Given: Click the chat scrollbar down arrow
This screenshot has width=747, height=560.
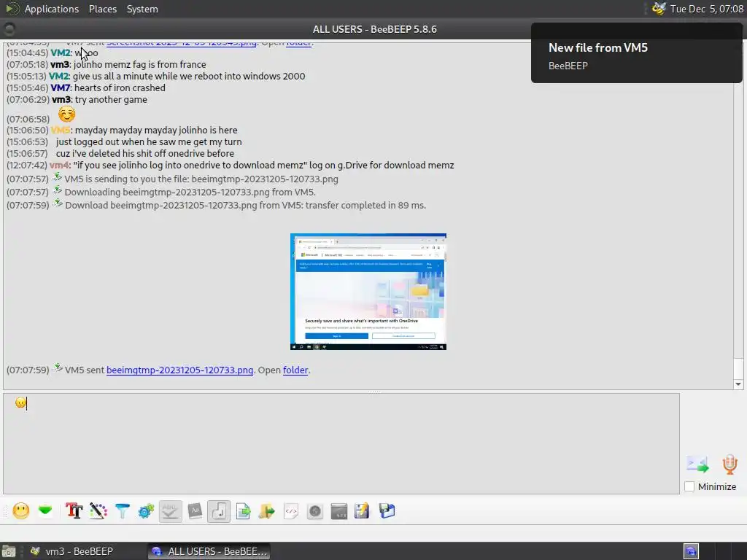Looking at the screenshot, I should point(738,384).
